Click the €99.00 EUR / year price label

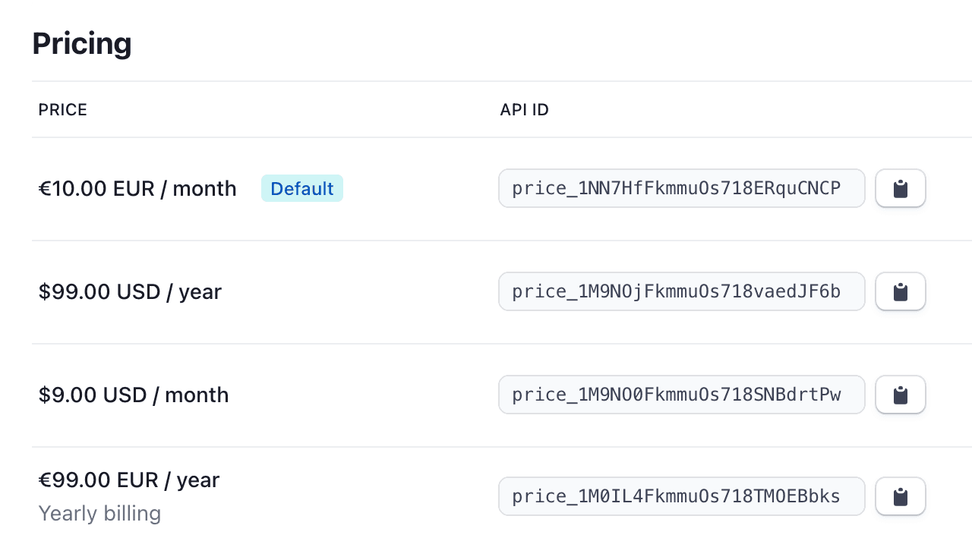(129, 480)
